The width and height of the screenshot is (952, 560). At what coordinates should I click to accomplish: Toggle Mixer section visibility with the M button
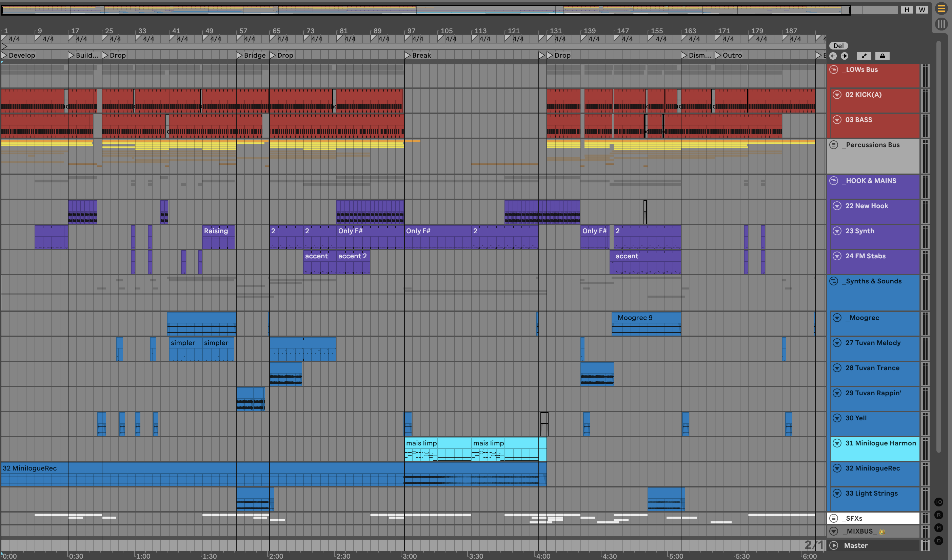[x=939, y=527]
